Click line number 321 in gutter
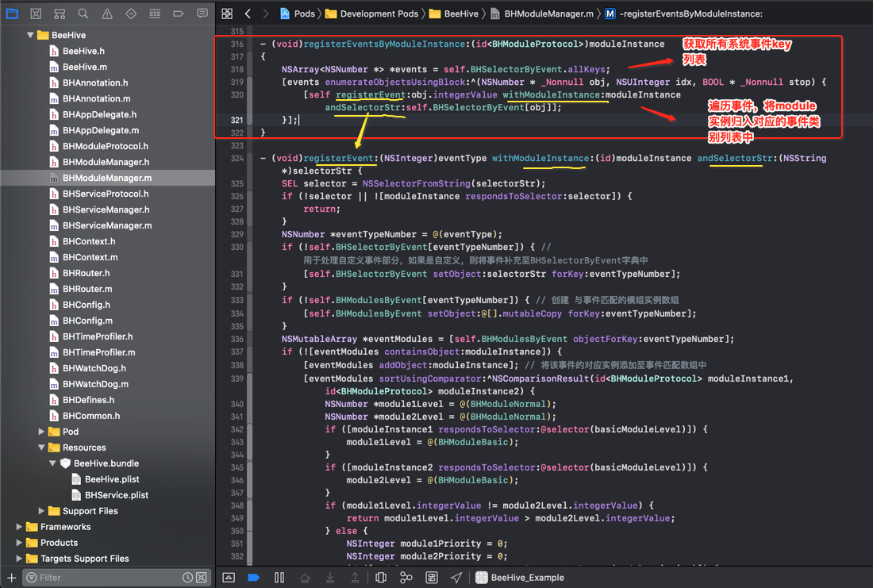 point(237,120)
